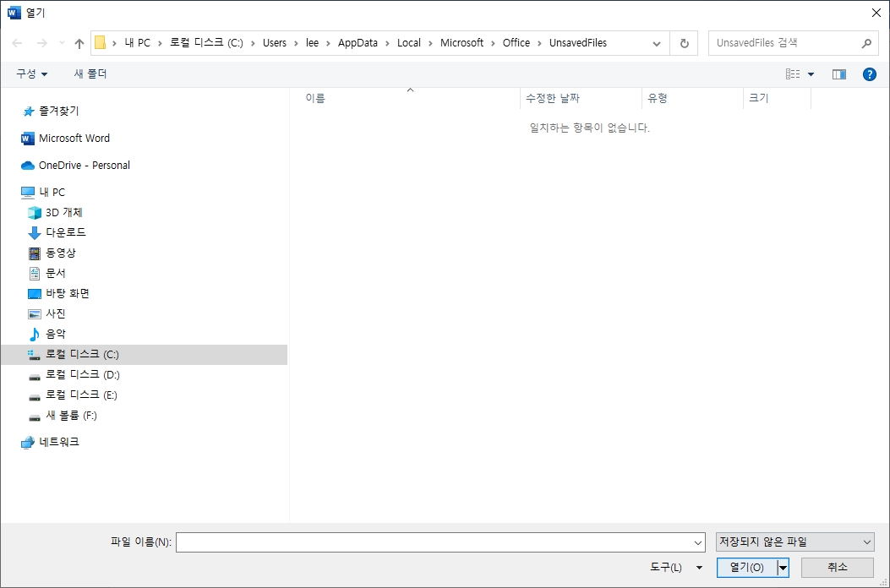
Task: Expand the 열기 split-button arrow
Action: pyautogui.click(x=784, y=568)
